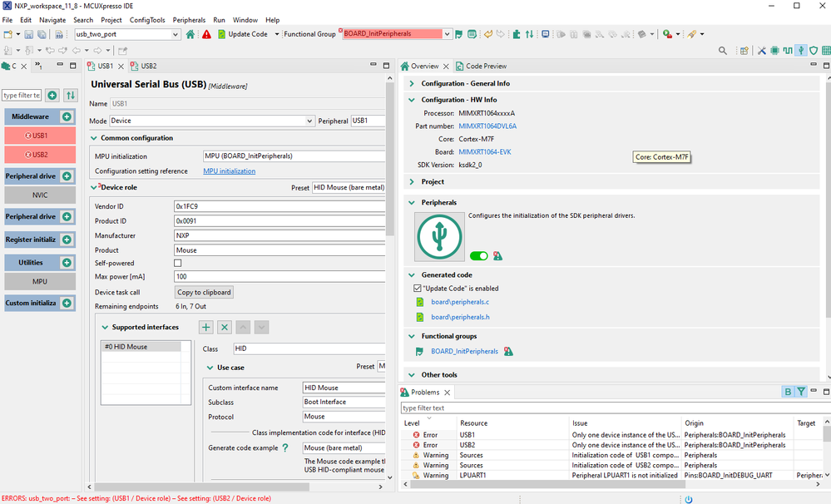831x504 pixels.
Task: Collapse the Common configuration section
Action: pyautogui.click(x=94, y=138)
